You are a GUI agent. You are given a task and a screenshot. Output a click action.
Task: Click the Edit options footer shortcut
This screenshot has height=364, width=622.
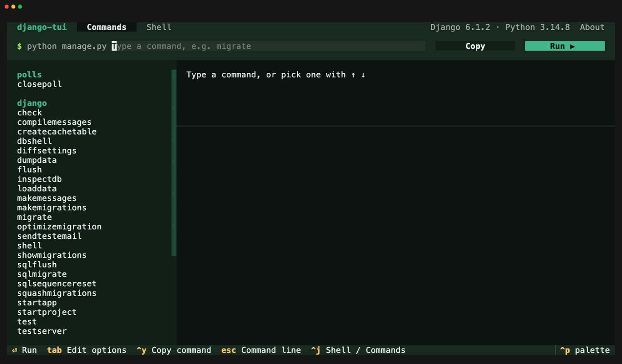[x=87, y=350]
